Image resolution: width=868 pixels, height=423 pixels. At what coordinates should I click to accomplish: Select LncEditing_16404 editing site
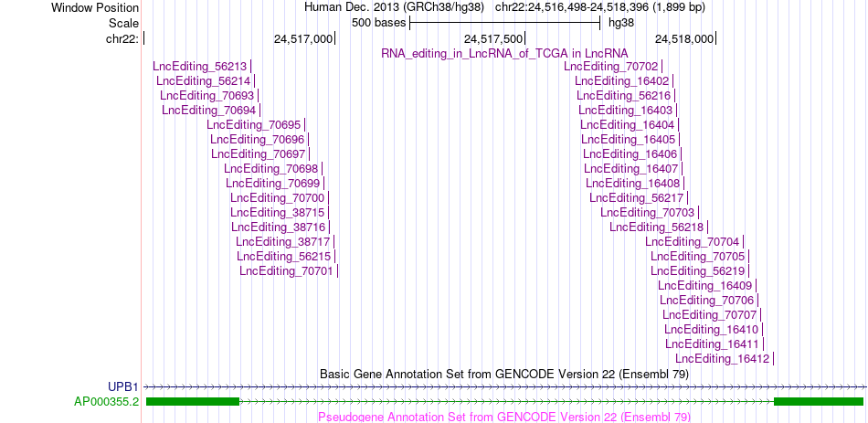point(628,124)
